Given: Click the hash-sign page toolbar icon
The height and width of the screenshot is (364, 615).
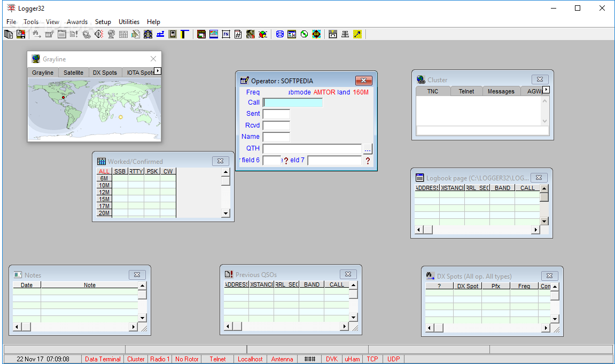Looking at the screenshot, I should [x=238, y=34].
